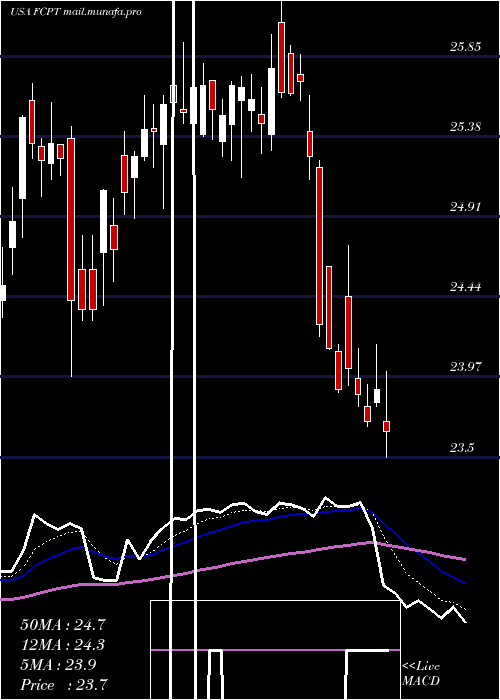The image size is (500, 700).
Task: Click the Price : 23.7 value
Action: click(64, 685)
